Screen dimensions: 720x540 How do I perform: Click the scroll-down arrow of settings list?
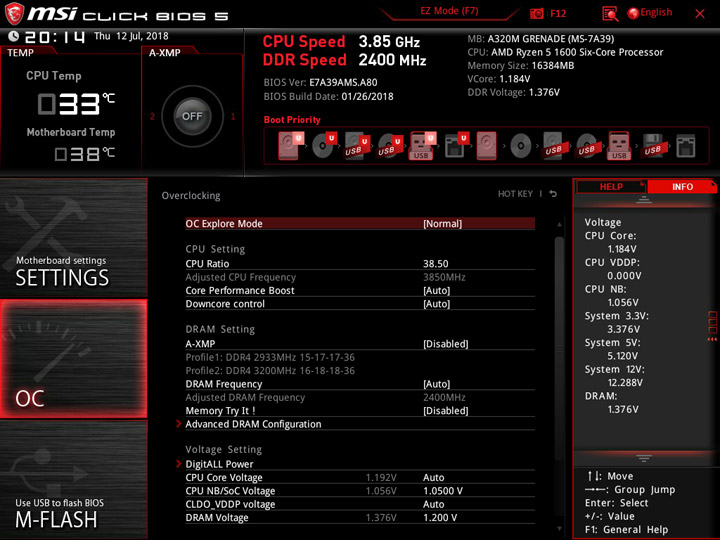tap(559, 529)
